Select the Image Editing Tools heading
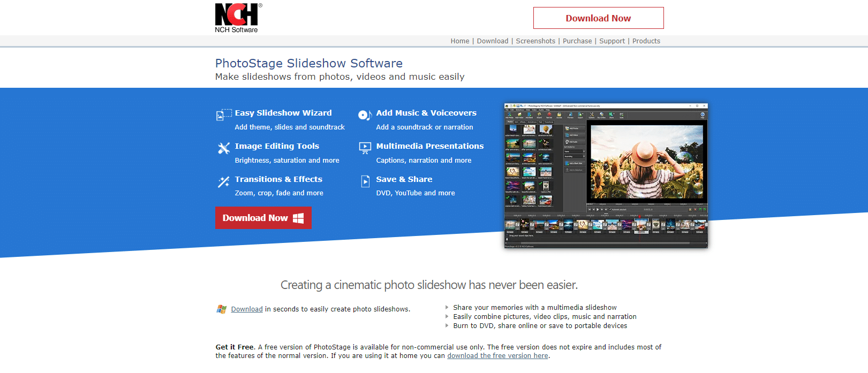This screenshot has height=373, width=868. 277,146
